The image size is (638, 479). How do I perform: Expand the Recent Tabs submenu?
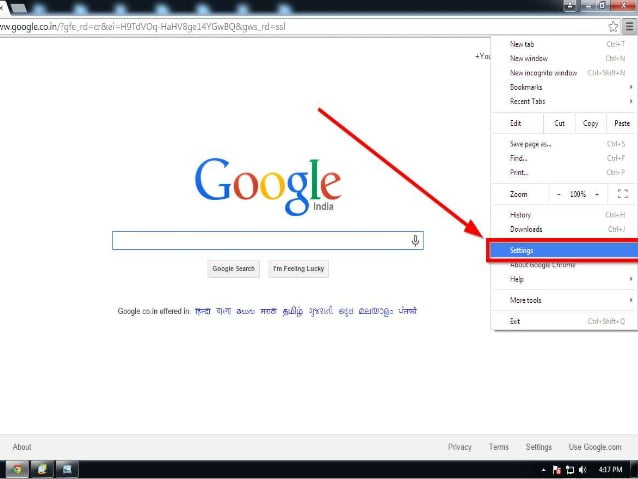pyautogui.click(x=564, y=101)
